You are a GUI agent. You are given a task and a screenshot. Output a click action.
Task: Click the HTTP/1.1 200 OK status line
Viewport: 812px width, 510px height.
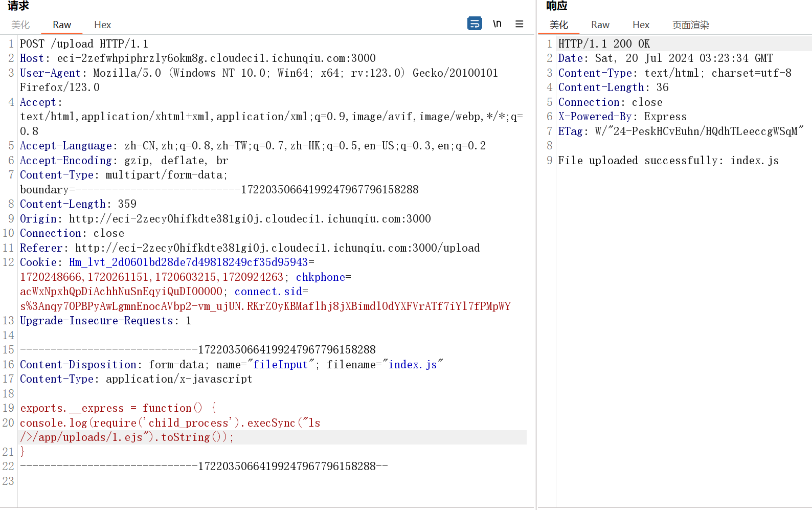(x=604, y=44)
